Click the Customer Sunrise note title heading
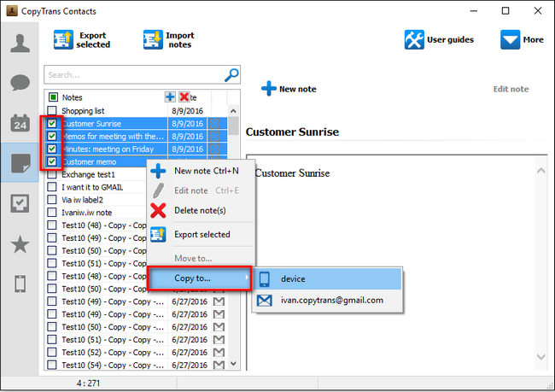Image resolution: width=555 pixels, height=392 pixels. pos(292,132)
